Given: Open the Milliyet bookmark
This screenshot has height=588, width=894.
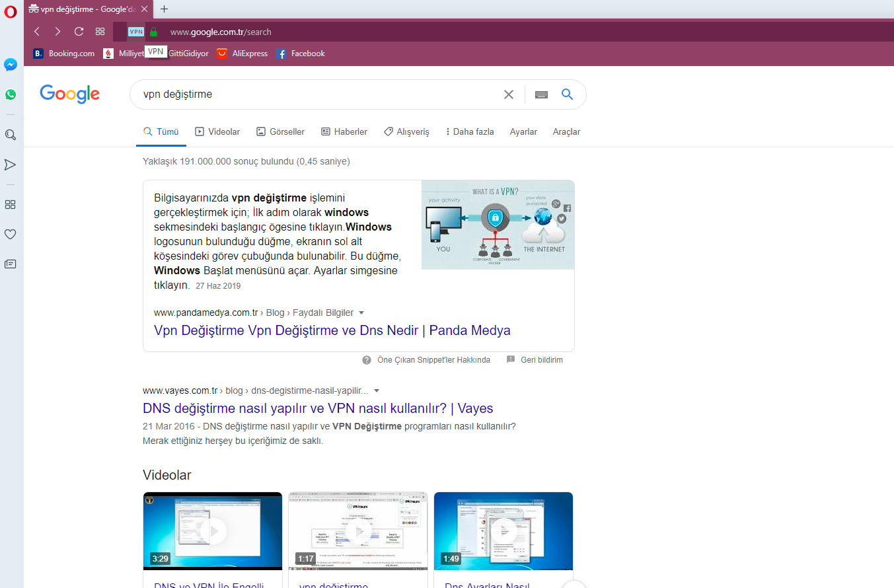Looking at the screenshot, I should 124,54.
